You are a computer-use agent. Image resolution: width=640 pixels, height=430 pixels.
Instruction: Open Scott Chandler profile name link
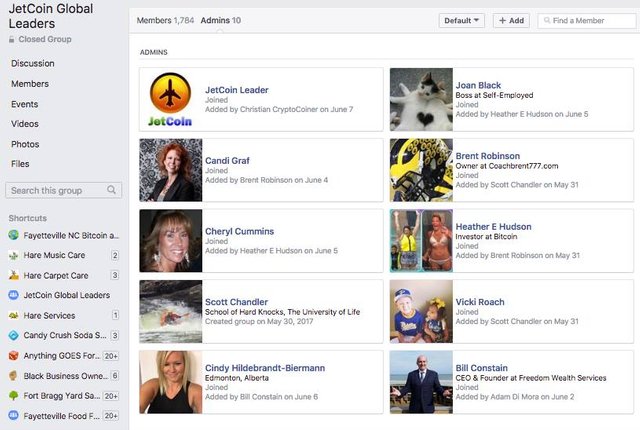(236, 302)
